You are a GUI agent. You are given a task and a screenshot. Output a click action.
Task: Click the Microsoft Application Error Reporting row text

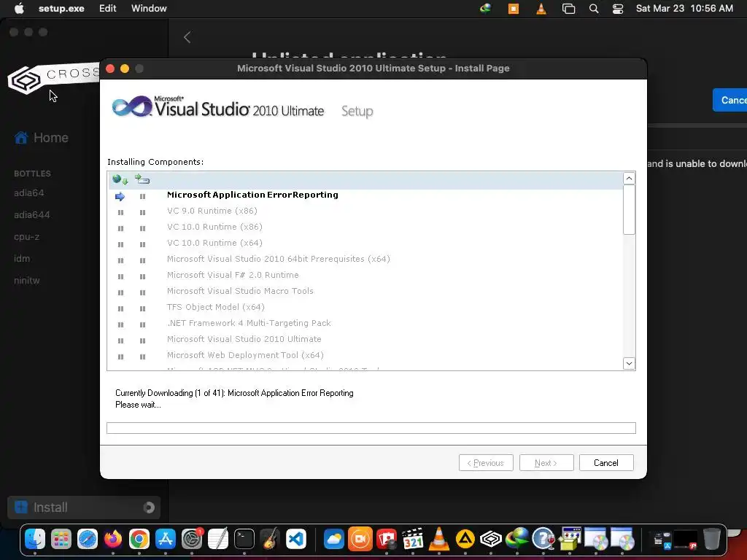click(x=252, y=195)
